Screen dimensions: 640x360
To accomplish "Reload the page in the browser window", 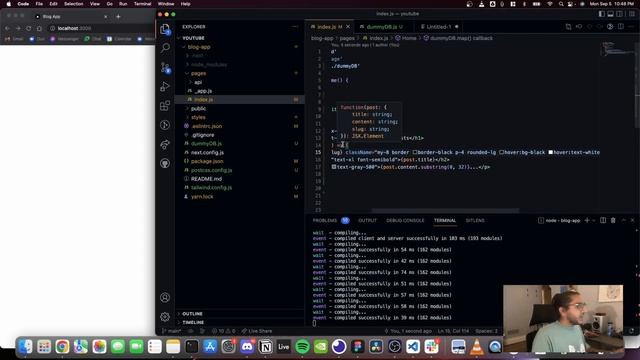I will [x=29, y=29].
